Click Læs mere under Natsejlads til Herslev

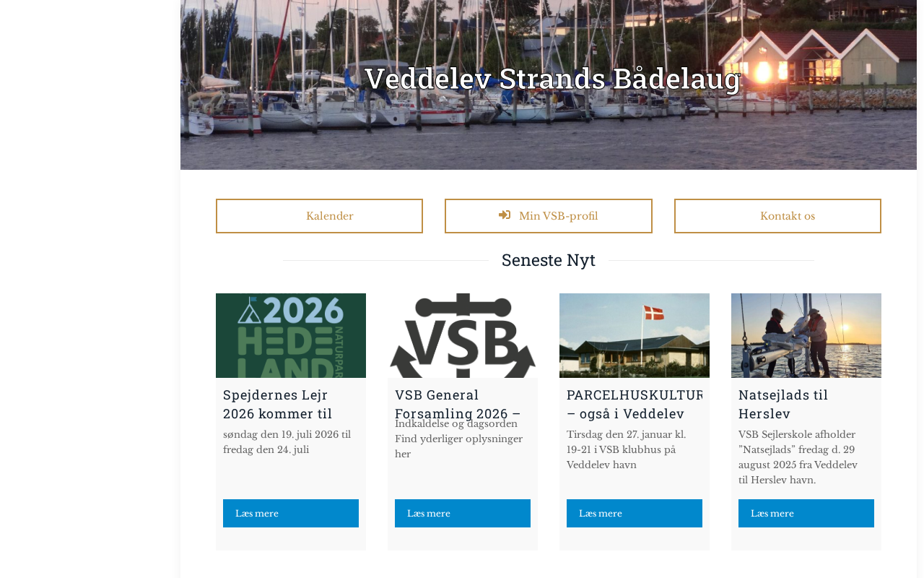pos(806,513)
